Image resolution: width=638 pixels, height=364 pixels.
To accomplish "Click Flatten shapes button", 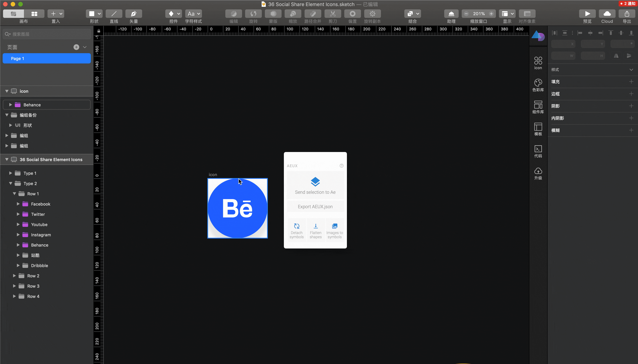I will pyautogui.click(x=316, y=230).
